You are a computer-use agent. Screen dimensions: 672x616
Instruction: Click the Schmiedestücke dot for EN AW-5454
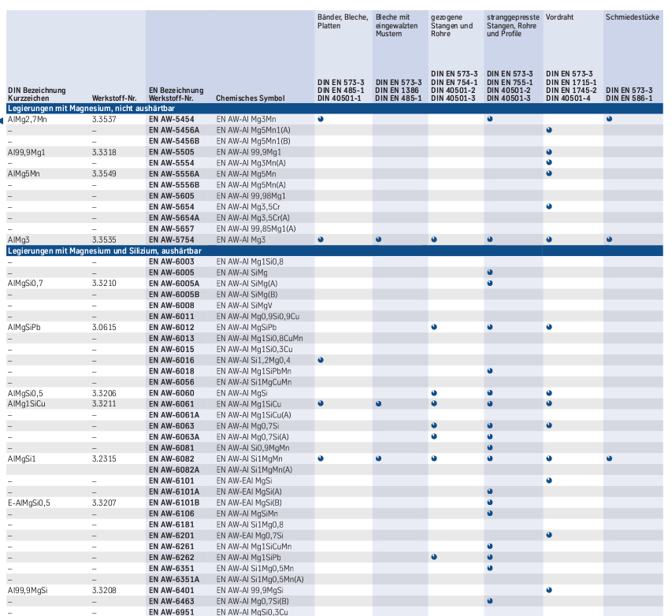[609, 119]
